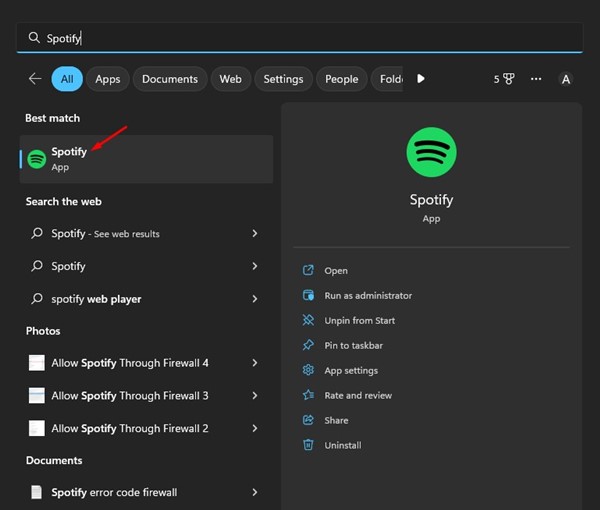Click the Open icon in details pane
600x510 pixels.
308,270
